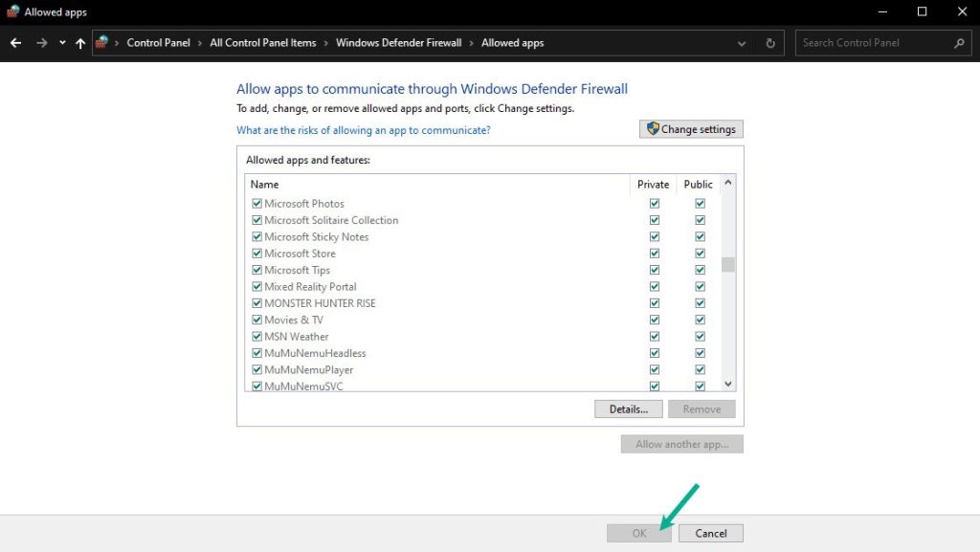The width and height of the screenshot is (980, 552).
Task: Expand the address bar history dropdown
Action: [x=742, y=43]
